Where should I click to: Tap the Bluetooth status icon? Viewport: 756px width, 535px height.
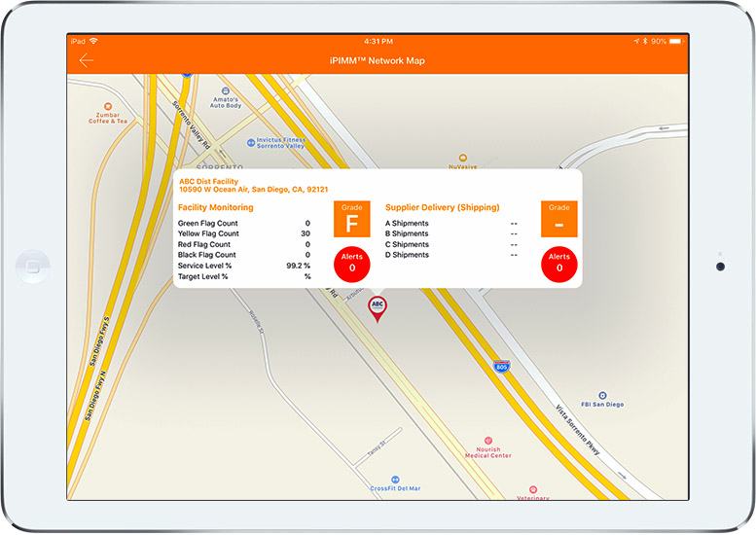[x=645, y=42]
